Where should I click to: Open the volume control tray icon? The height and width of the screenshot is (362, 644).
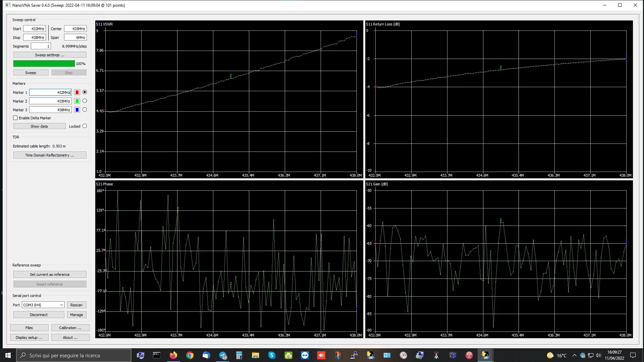coord(598,355)
